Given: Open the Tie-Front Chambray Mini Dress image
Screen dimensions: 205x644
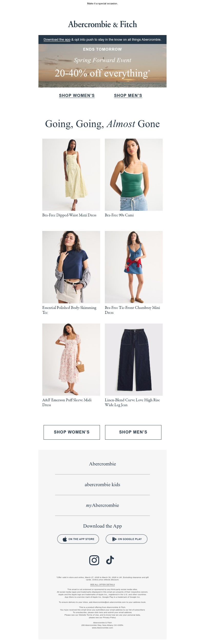Looking at the screenshot, I should (x=134, y=267).
